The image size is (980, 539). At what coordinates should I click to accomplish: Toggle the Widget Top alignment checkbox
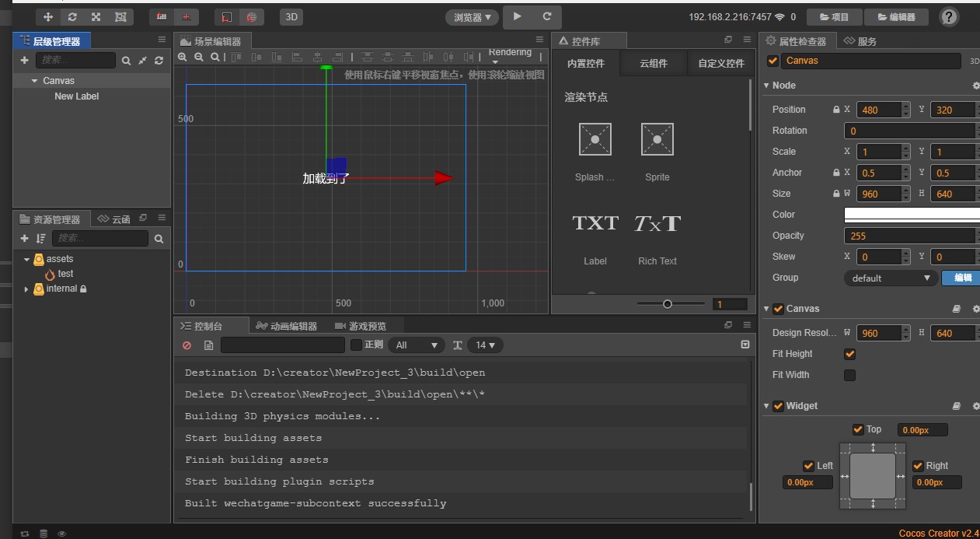click(x=858, y=429)
